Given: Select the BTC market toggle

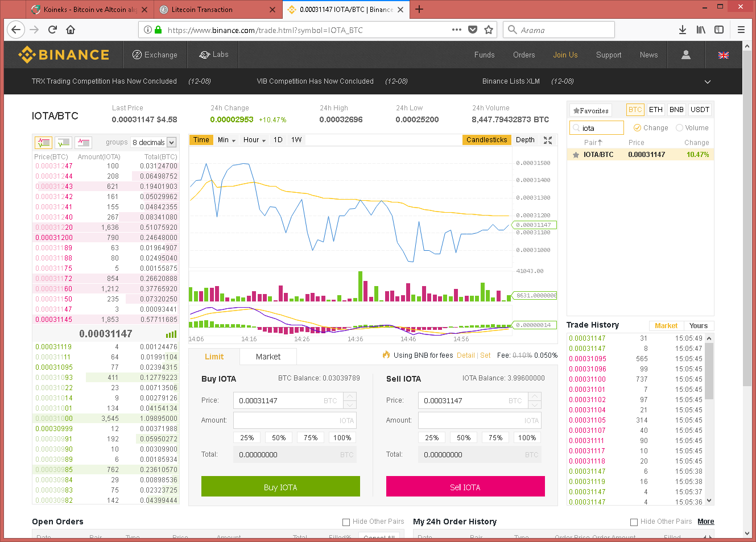Looking at the screenshot, I should (x=635, y=110).
